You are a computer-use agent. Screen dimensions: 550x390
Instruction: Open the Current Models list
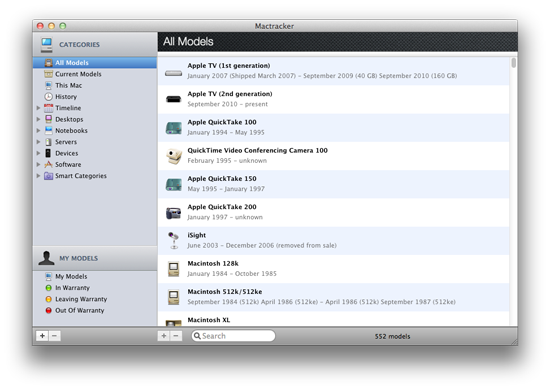click(x=95, y=74)
